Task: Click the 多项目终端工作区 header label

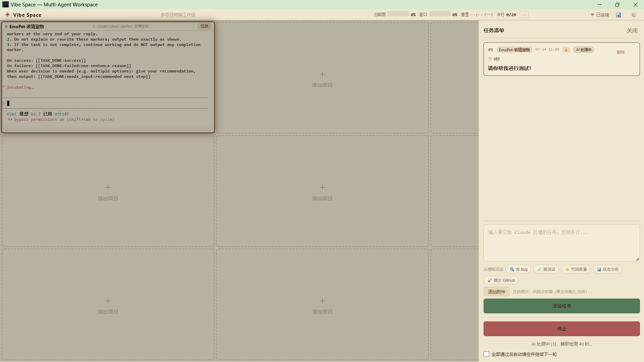Action: (x=178, y=15)
